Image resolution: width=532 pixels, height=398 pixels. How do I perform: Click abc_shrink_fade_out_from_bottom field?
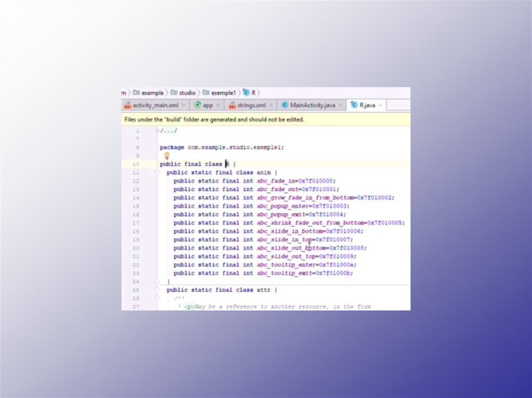[311, 223]
